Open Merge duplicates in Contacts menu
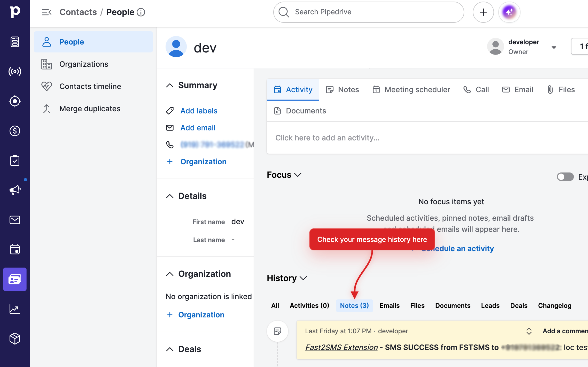588x367 pixels. point(90,109)
